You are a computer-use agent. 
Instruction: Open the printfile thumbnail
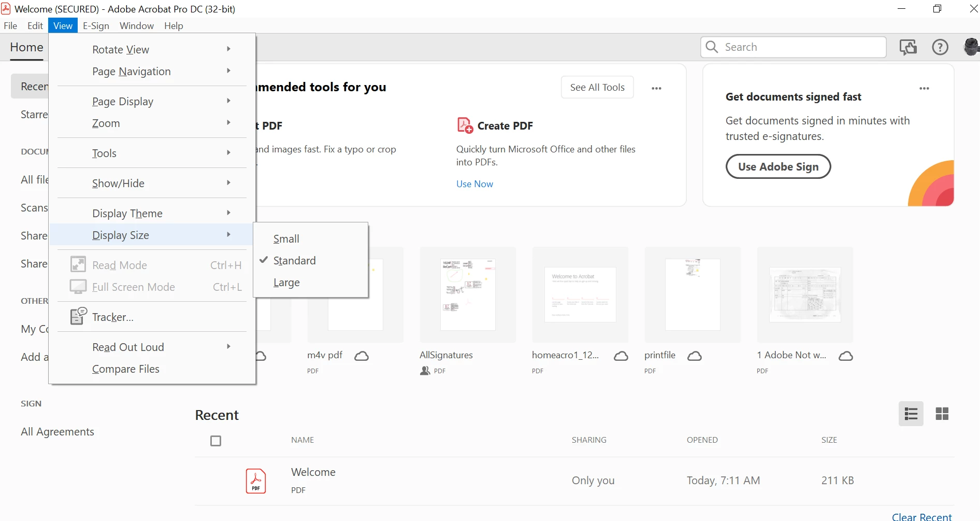click(x=693, y=294)
